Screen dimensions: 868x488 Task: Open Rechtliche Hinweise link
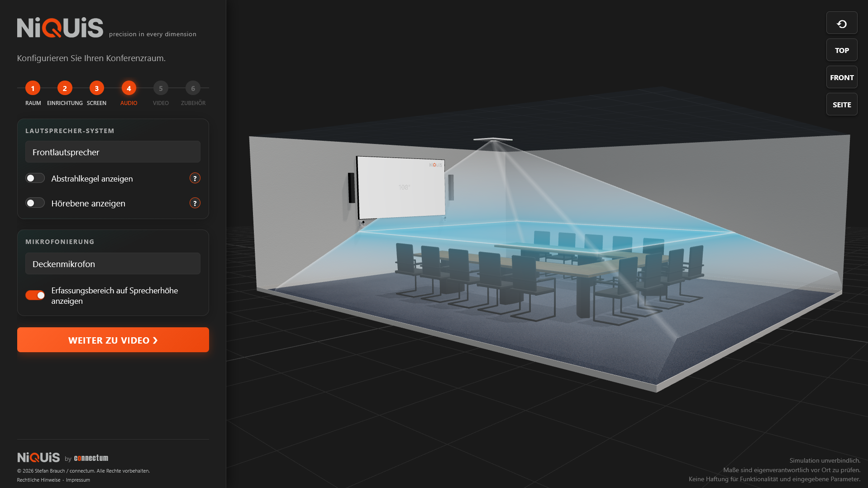(38, 480)
